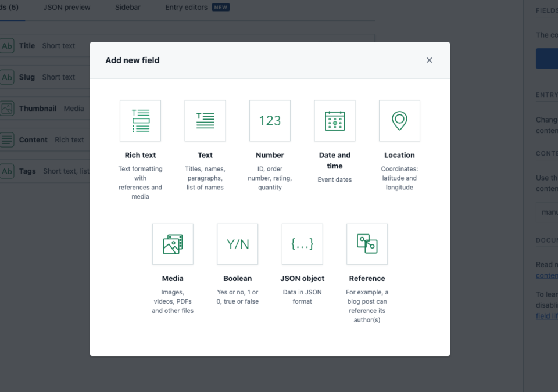Open the JSON preview tab
The image size is (558, 392).
point(67,8)
